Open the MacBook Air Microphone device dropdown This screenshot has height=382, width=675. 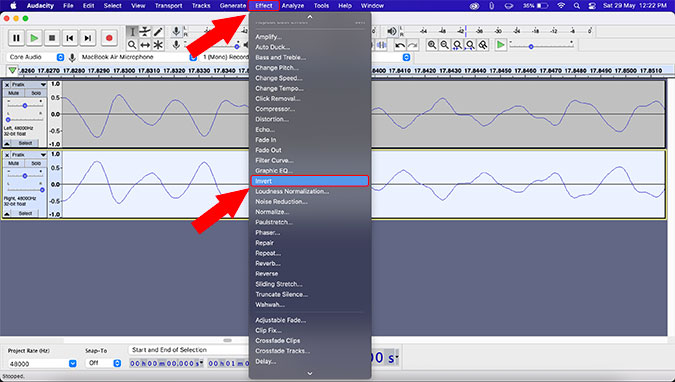click(138, 57)
